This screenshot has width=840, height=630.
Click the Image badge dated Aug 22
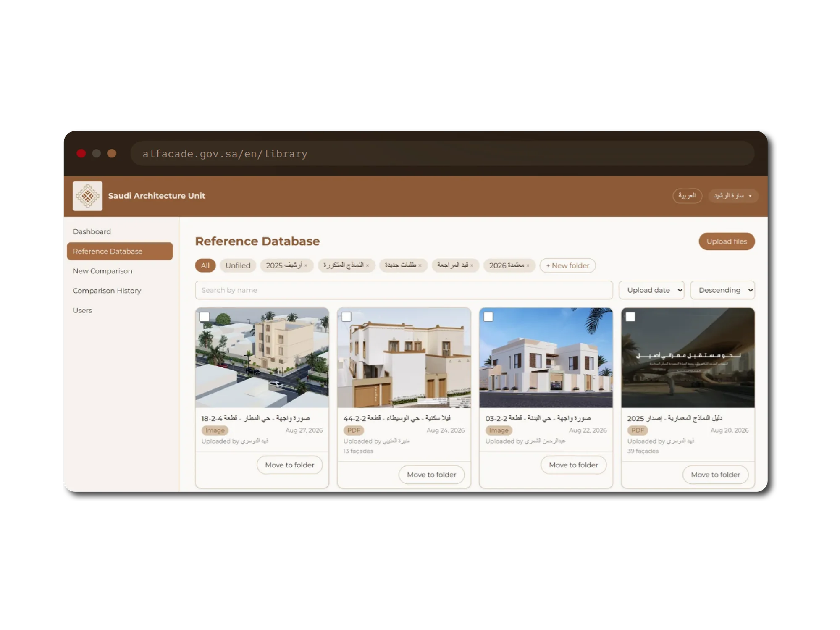[499, 430]
